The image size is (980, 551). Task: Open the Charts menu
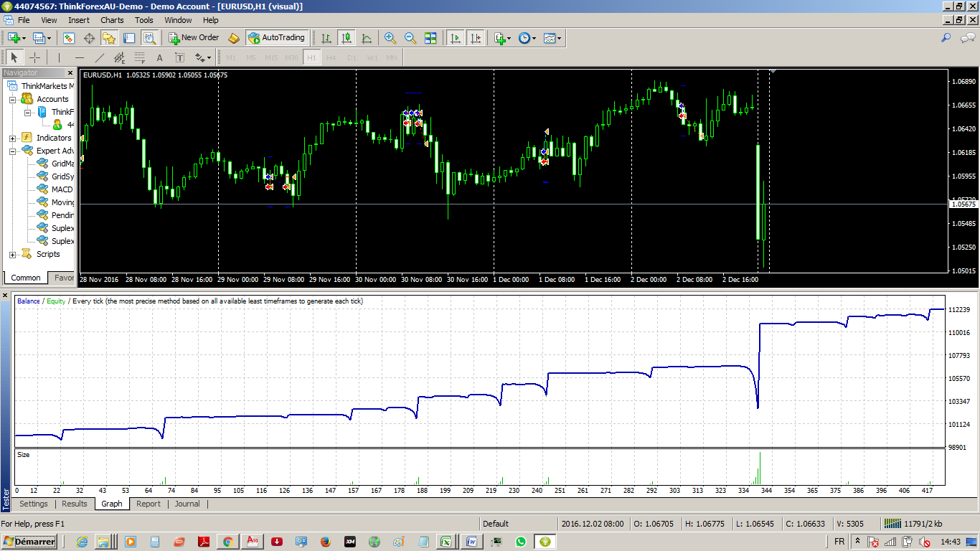pyautogui.click(x=112, y=20)
